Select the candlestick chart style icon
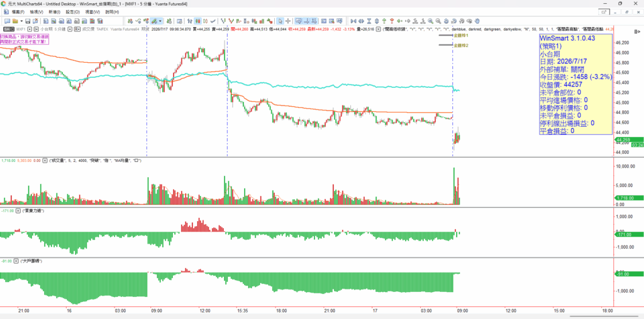 (197, 21)
